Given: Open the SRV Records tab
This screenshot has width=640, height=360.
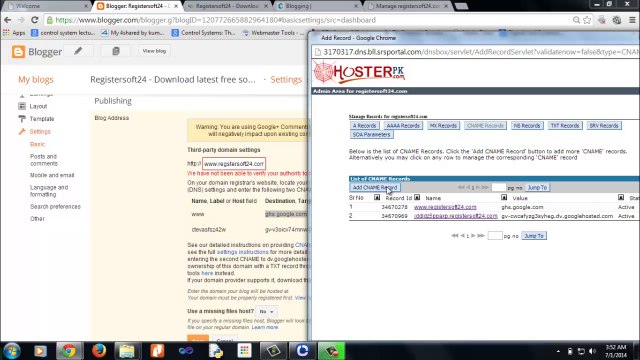Looking at the screenshot, I should click(604, 126).
